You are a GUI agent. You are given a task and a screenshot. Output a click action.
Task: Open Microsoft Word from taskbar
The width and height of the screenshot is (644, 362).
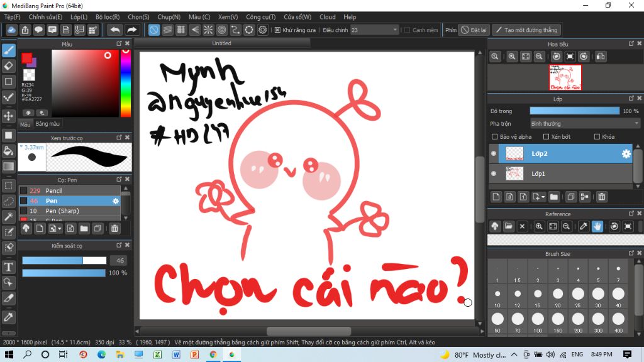(176, 354)
